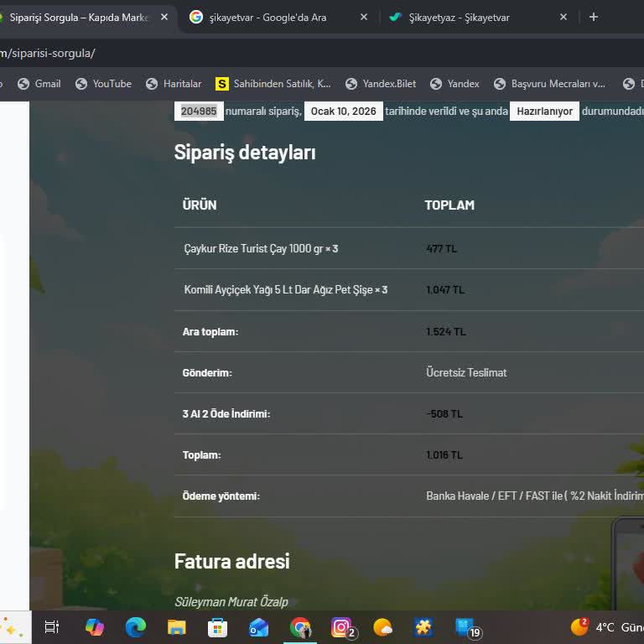Image resolution: width=644 pixels, height=644 pixels.
Task: Click the Sahibinden yellow bookmark icon
Action: point(222,84)
